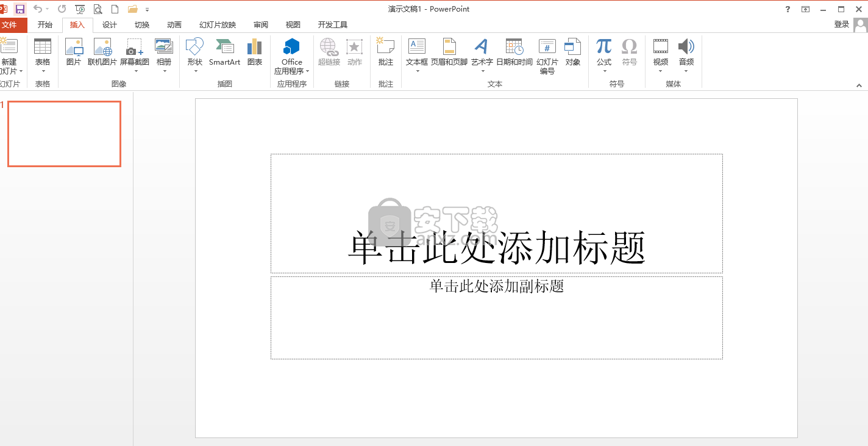The height and width of the screenshot is (446, 868).
Task: Click the 文本框 text box icon
Action: [x=417, y=47]
